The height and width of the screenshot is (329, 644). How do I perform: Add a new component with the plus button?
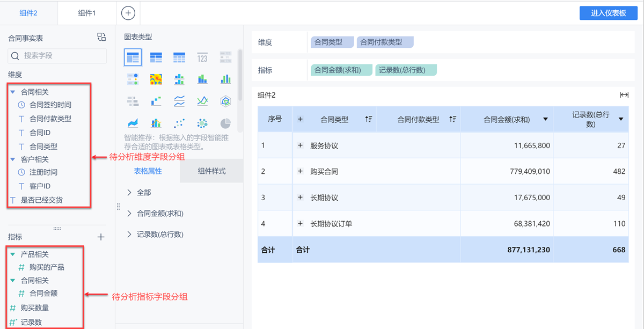point(128,13)
